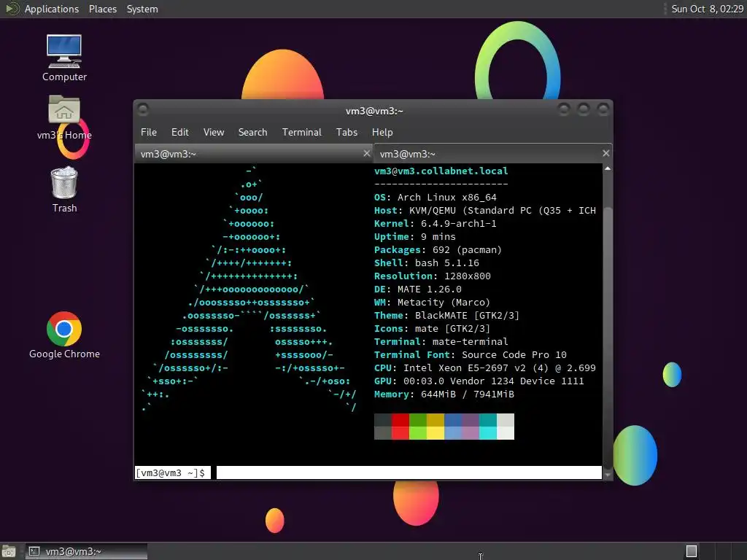Viewport: 747px width, 560px height.
Task: Open the Terminal menu
Action: coord(301,133)
